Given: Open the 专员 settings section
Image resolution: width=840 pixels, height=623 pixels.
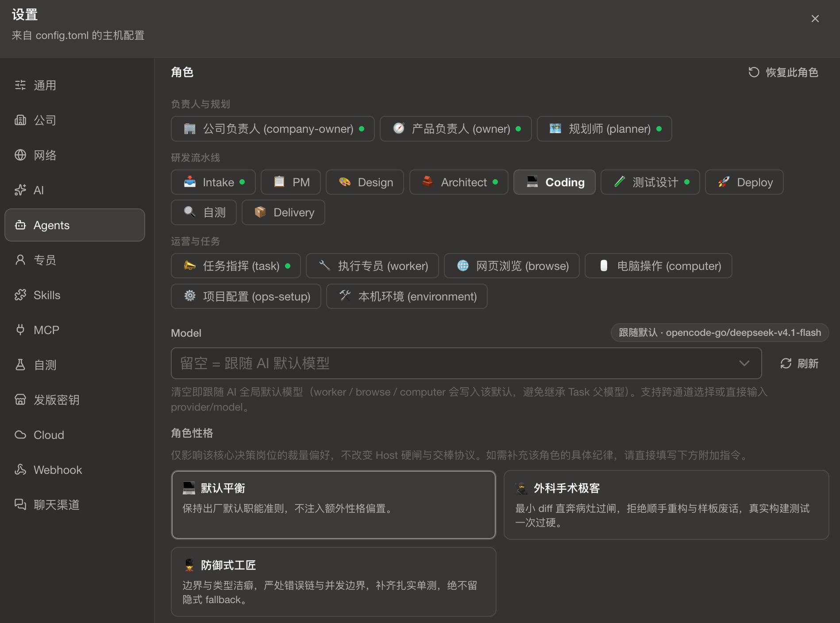Looking at the screenshot, I should pyautogui.click(x=74, y=260).
